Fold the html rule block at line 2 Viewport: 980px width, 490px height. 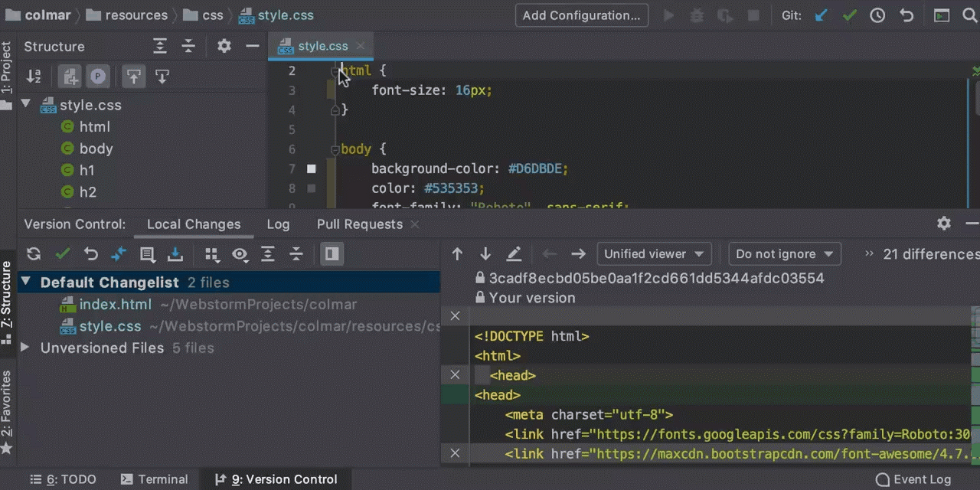[335, 70]
